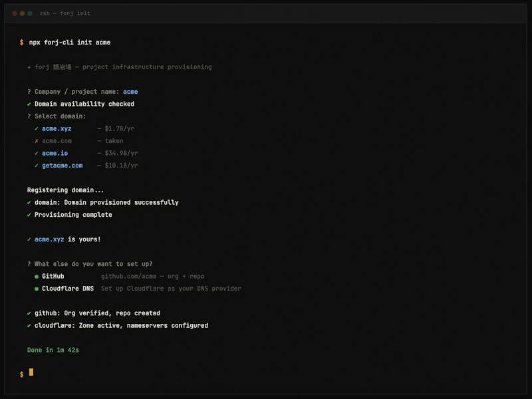Click the 'zsh — forj init' window title
This screenshot has width=532, height=399.
pyautogui.click(x=65, y=13)
